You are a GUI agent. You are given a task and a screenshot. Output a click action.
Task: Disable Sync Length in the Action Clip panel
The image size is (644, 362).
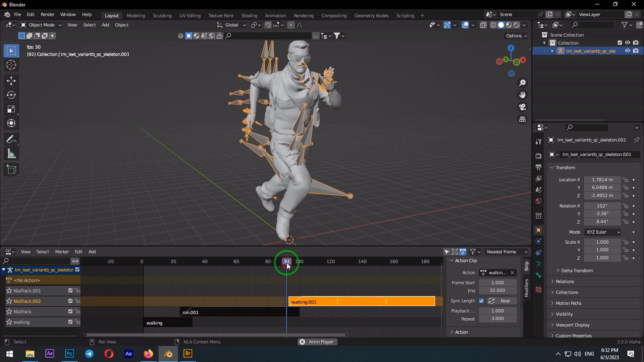[482, 301]
